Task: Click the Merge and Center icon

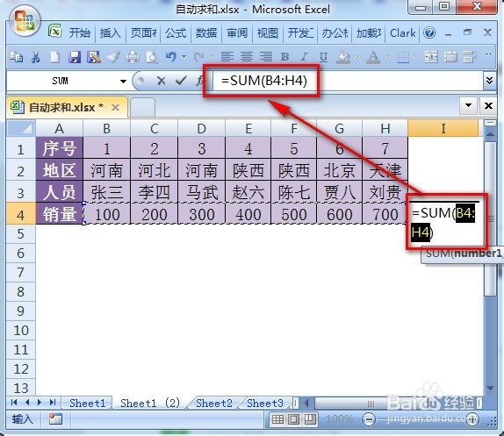Action: coord(431,57)
